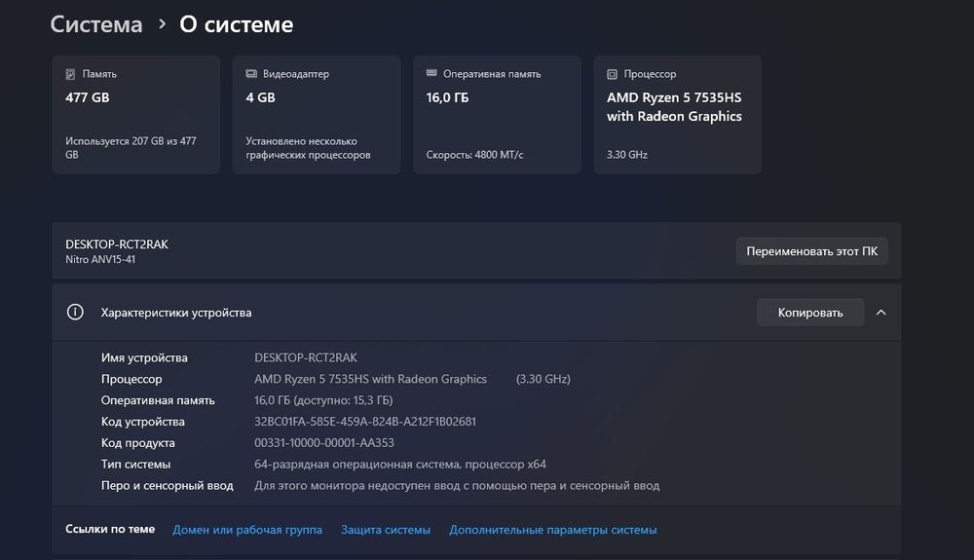974x560 pixels.
Task: Click the 16,0 ГБ (доступно: 15,3 ГБ) value
Action: click(x=323, y=400)
